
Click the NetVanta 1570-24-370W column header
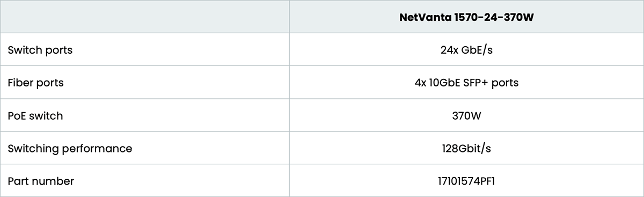coord(466,17)
